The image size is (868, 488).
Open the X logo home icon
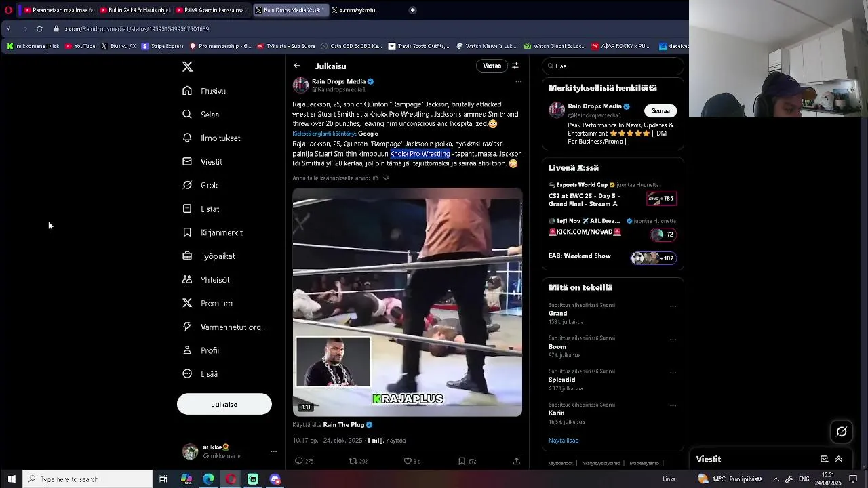[188, 66]
